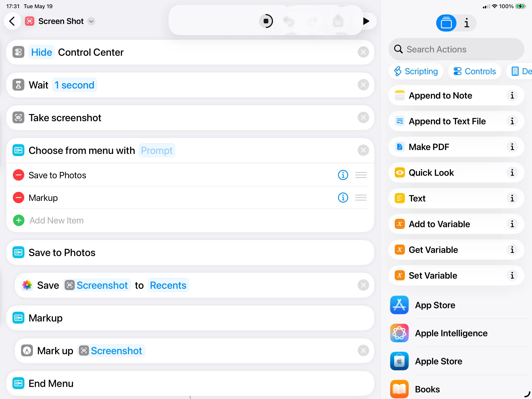Select the Screenshot variable in Mark up action
The height and width of the screenshot is (399, 532).
click(111, 351)
